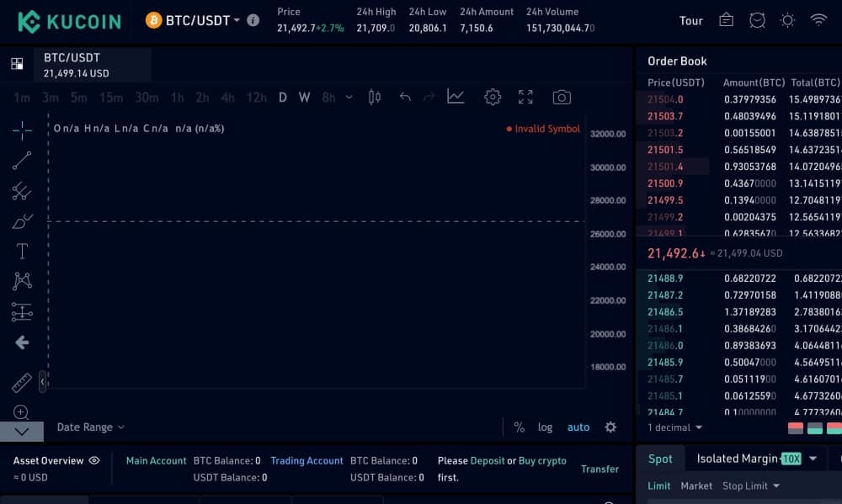Click the KuCoin logo
The image size is (842, 504).
coord(69,22)
